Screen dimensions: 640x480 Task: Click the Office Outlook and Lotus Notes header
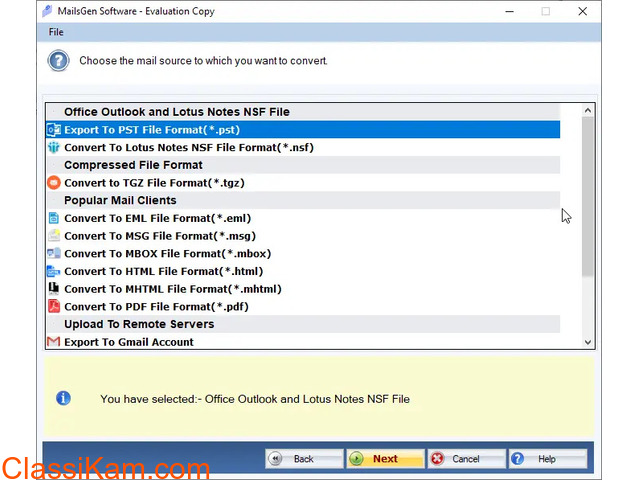coord(303,112)
